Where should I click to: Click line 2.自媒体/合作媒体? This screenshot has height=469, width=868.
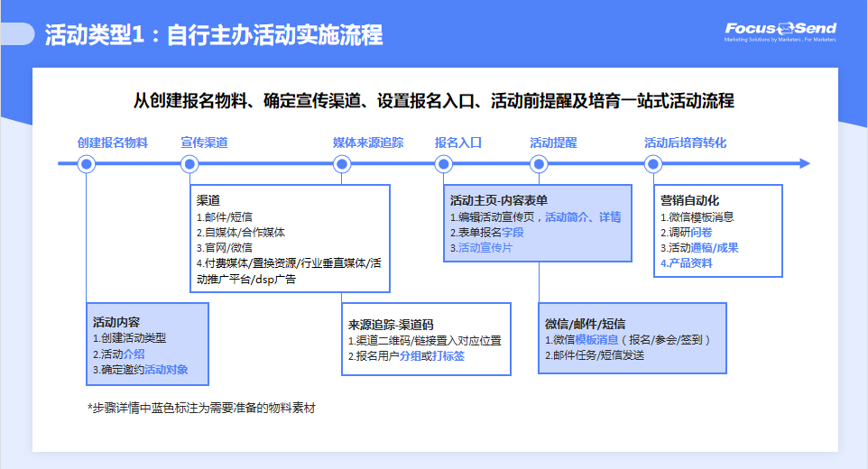(241, 233)
